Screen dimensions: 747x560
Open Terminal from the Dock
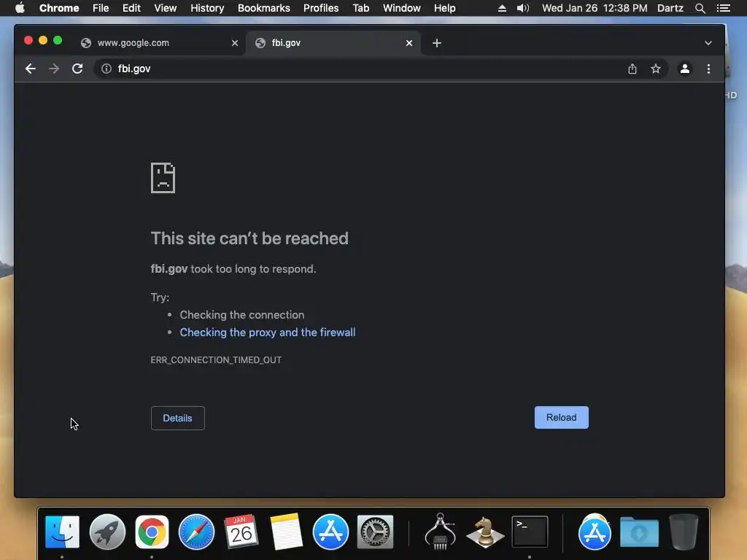click(530, 532)
